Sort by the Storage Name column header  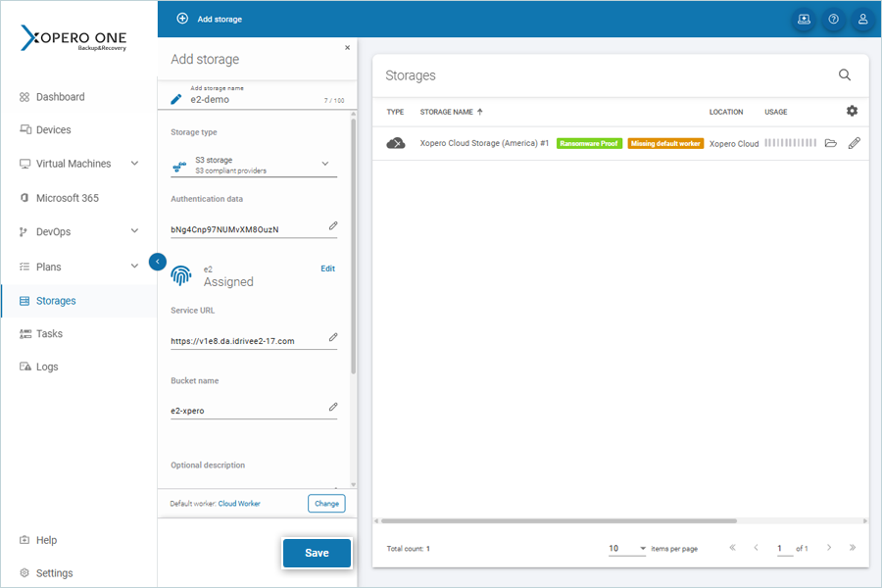[446, 112]
